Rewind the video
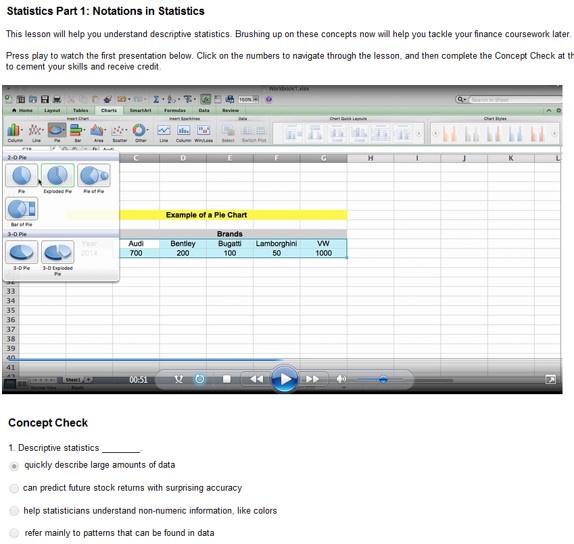Screen dimensions: 574x544 tap(256, 379)
